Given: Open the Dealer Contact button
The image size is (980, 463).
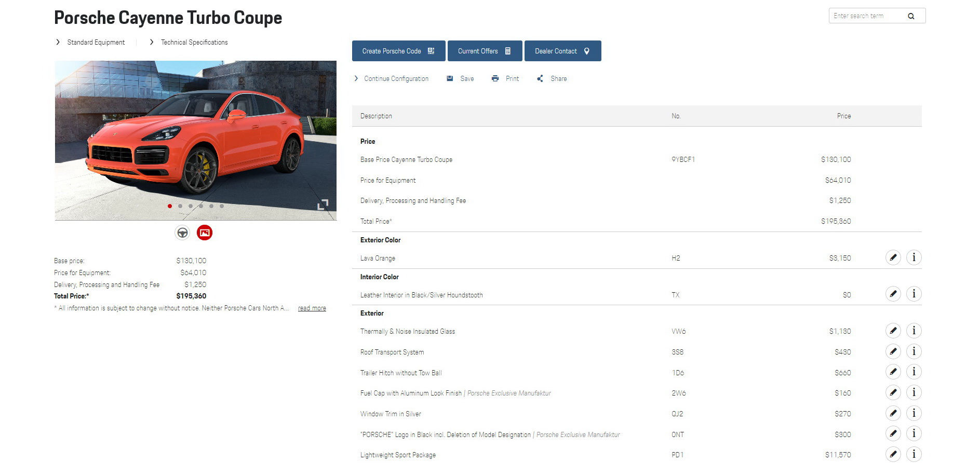Looking at the screenshot, I should pos(562,51).
